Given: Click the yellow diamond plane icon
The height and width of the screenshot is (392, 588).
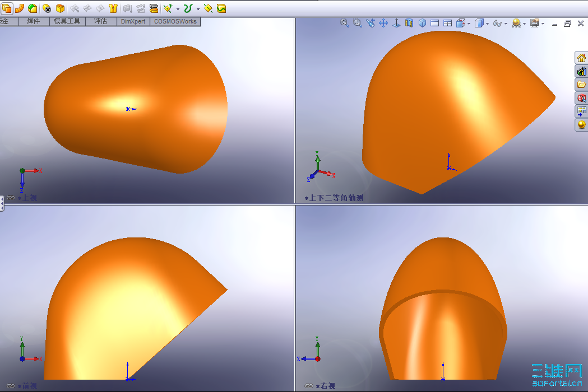Looking at the screenshot, I should click(x=208, y=8).
